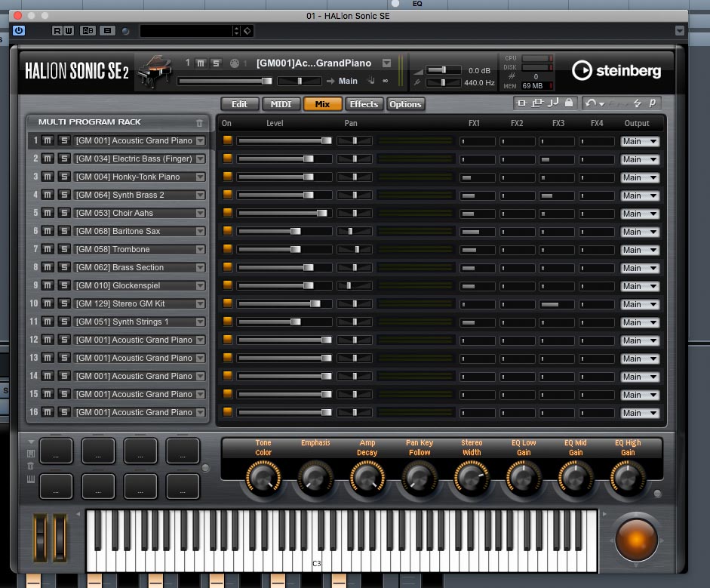Viewport: 710px width, 588px height.
Task: Mute slot 5 Choir Aahs
Action: 48,213
